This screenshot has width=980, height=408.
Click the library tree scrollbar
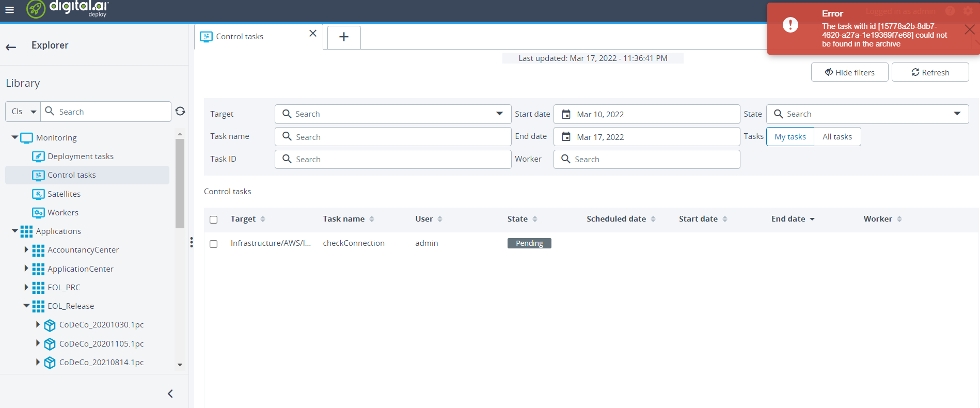click(180, 183)
